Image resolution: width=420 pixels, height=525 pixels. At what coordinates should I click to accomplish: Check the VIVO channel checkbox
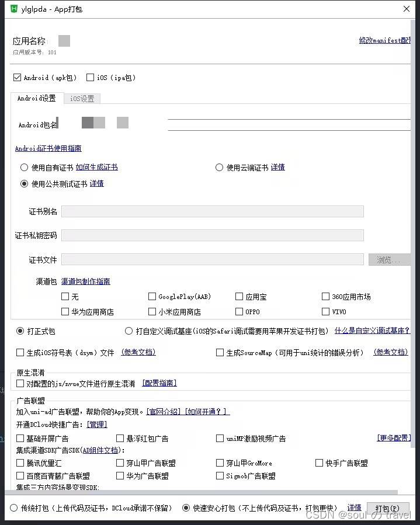coord(325,312)
